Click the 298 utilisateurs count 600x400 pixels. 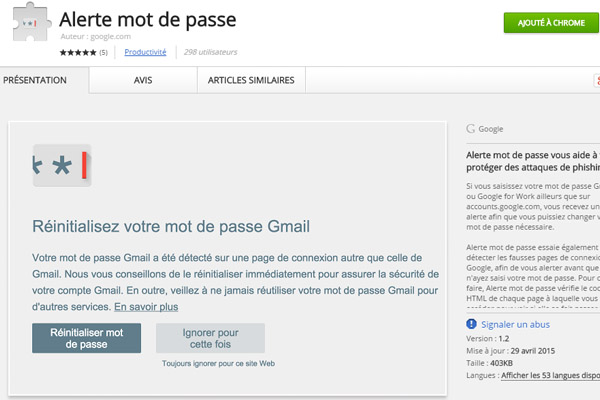click(x=210, y=52)
